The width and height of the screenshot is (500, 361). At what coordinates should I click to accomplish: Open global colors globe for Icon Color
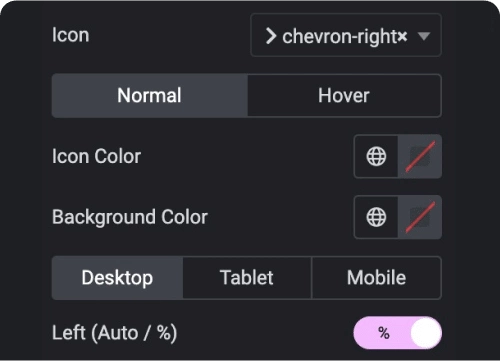376,156
